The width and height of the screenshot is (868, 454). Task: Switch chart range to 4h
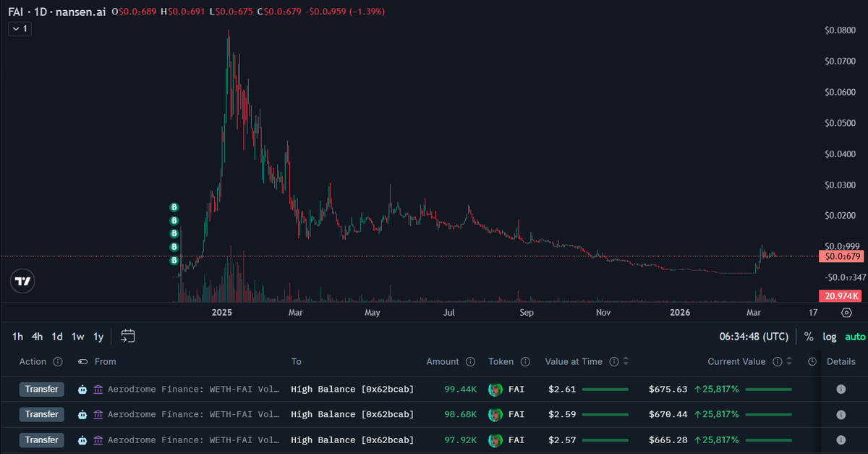(38, 337)
